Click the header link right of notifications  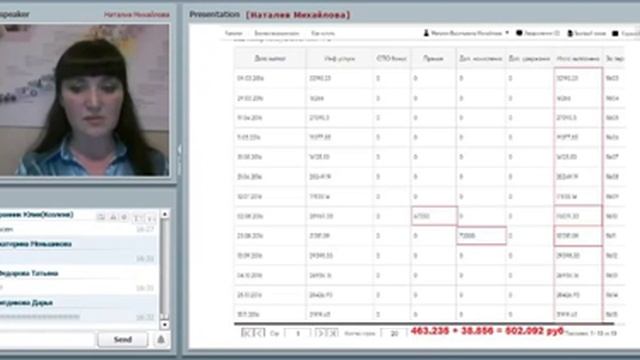point(587,33)
